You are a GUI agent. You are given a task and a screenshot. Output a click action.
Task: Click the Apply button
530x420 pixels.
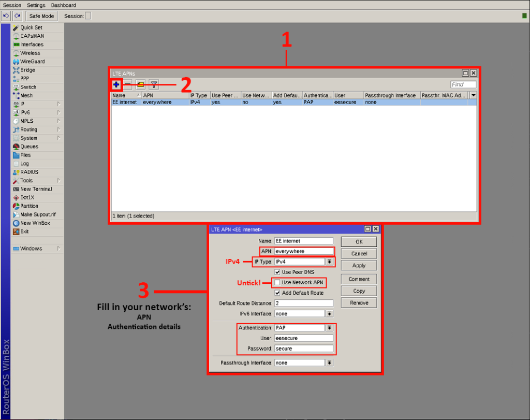point(358,265)
